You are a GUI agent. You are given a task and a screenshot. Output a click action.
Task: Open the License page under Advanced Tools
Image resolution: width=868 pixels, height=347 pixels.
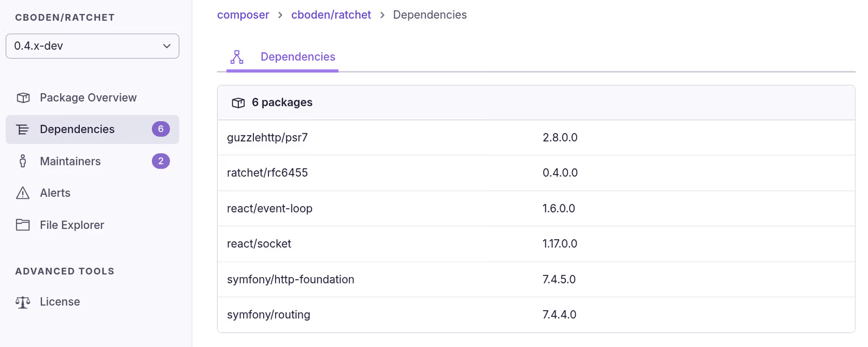pyautogui.click(x=60, y=302)
